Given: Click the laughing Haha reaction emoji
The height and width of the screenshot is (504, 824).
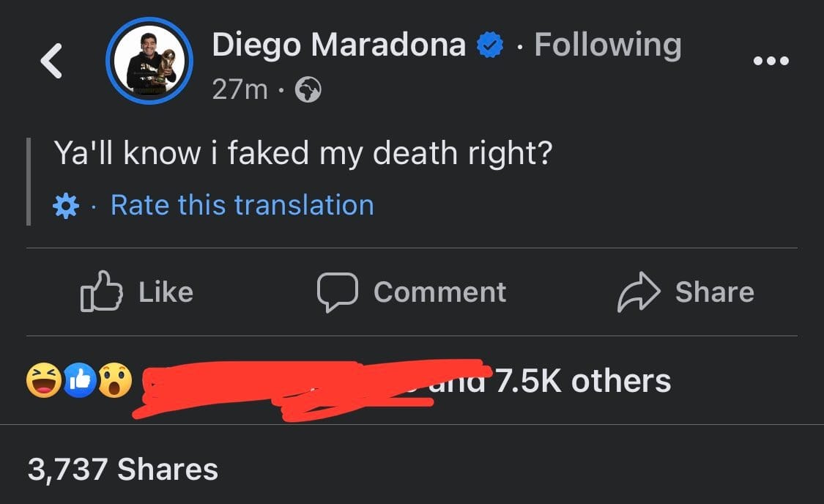Looking at the screenshot, I should (x=44, y=380).
